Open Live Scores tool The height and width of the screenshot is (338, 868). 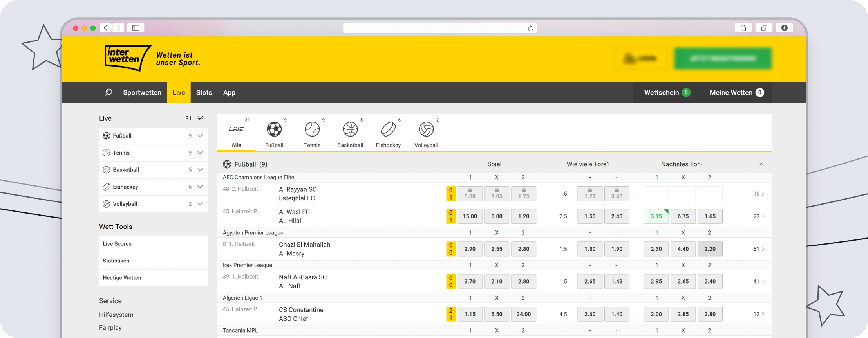click(x=154, y=244)
